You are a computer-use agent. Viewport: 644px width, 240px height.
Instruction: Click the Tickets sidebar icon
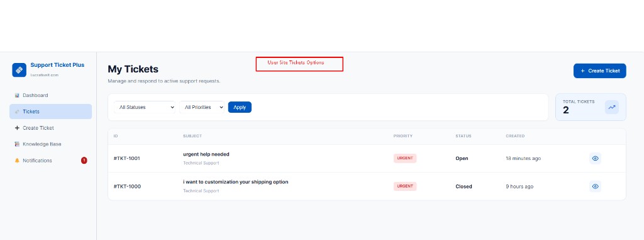17,111
